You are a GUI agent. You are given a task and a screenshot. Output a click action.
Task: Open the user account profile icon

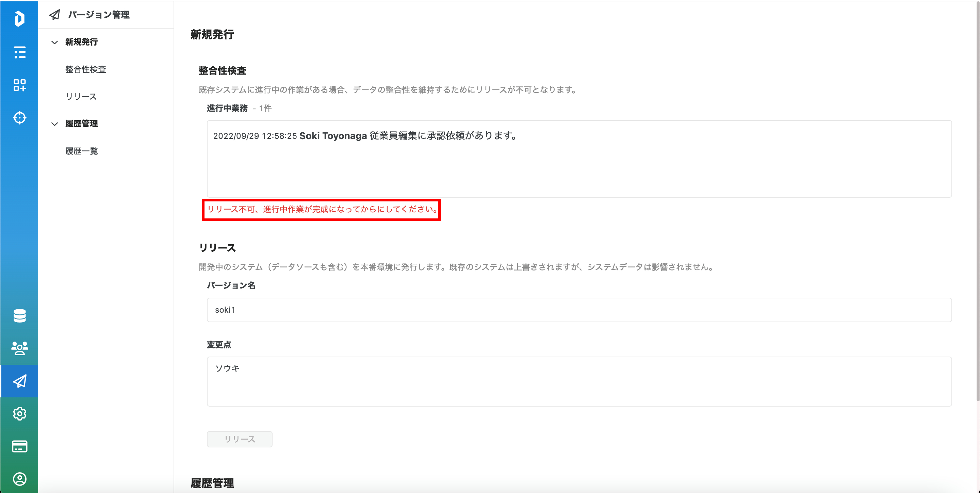click(19, 479)
